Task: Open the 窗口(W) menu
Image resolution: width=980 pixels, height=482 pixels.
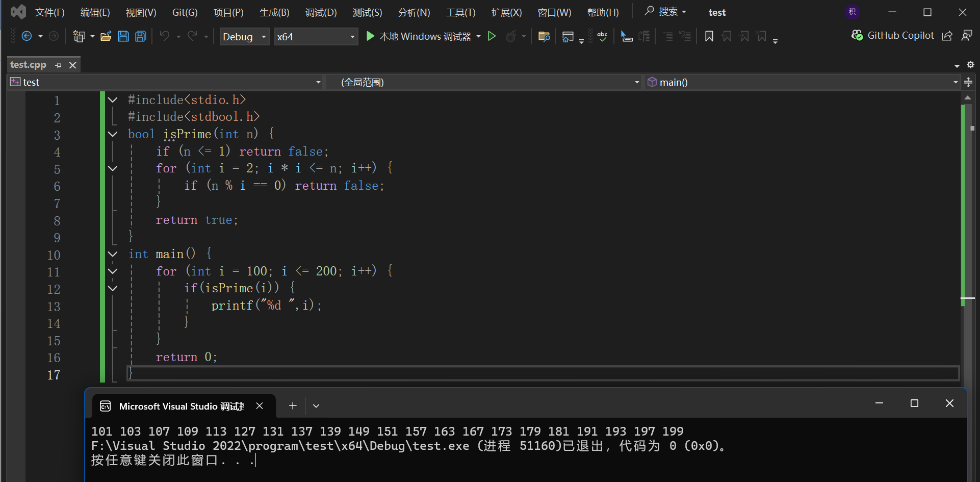Action: click(555, 12)
